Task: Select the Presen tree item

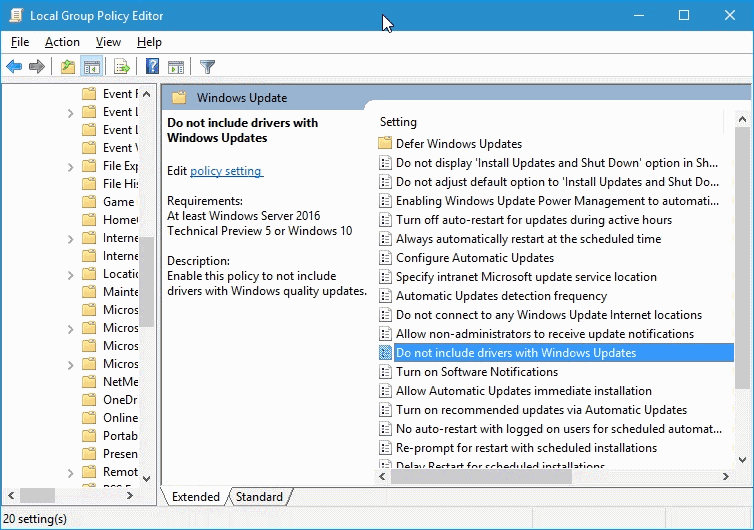Action: pos(120,454)
